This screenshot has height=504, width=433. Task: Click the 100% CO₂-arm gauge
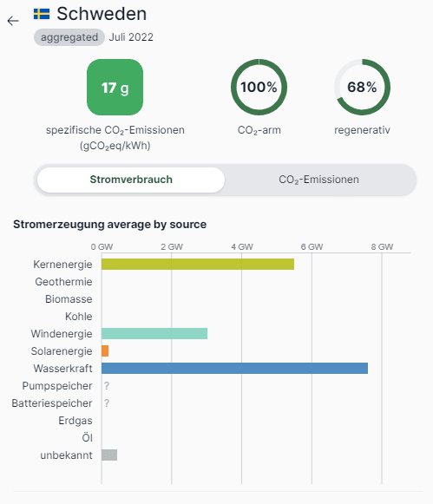click(259, 87)
